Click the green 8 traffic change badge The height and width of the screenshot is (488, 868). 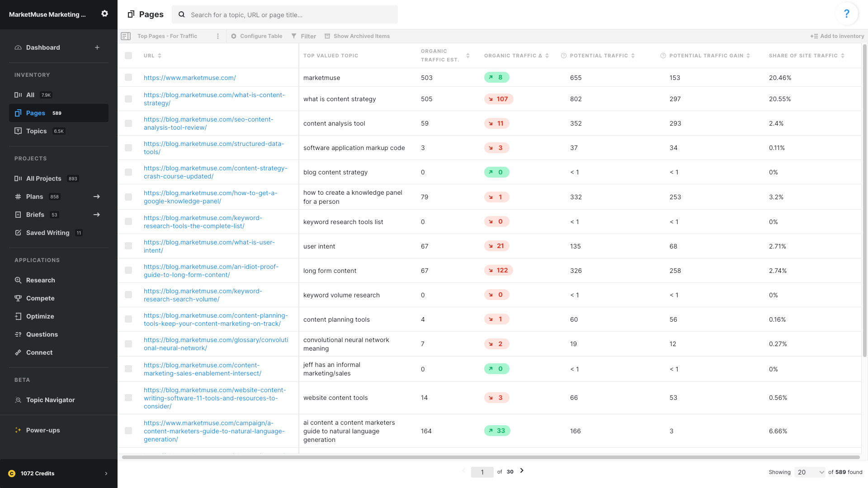point(496,77)
